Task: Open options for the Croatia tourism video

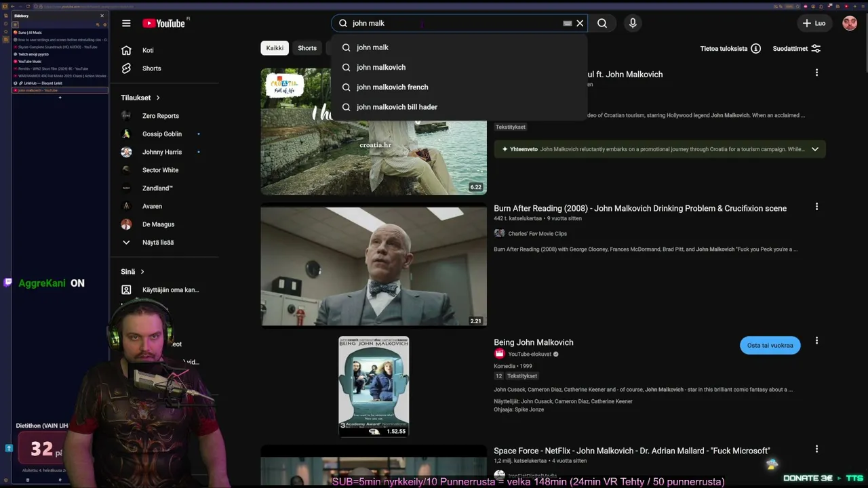Action: (816, 73)
